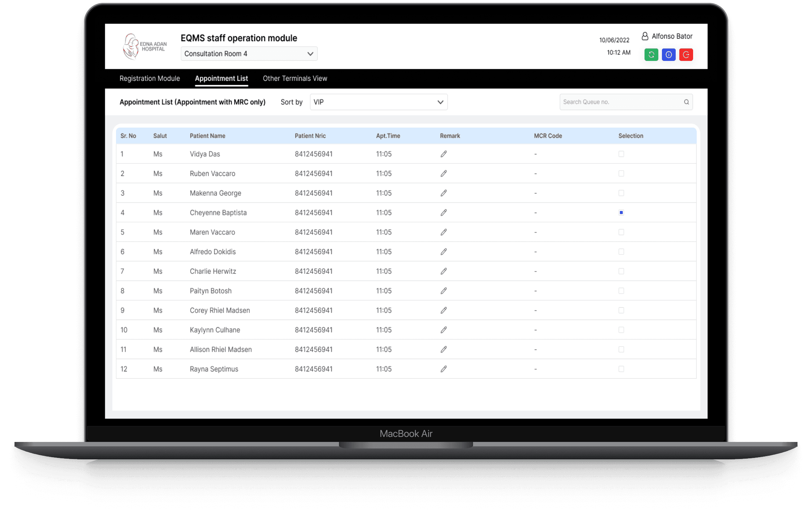Select the Appointment List tab

221,79
